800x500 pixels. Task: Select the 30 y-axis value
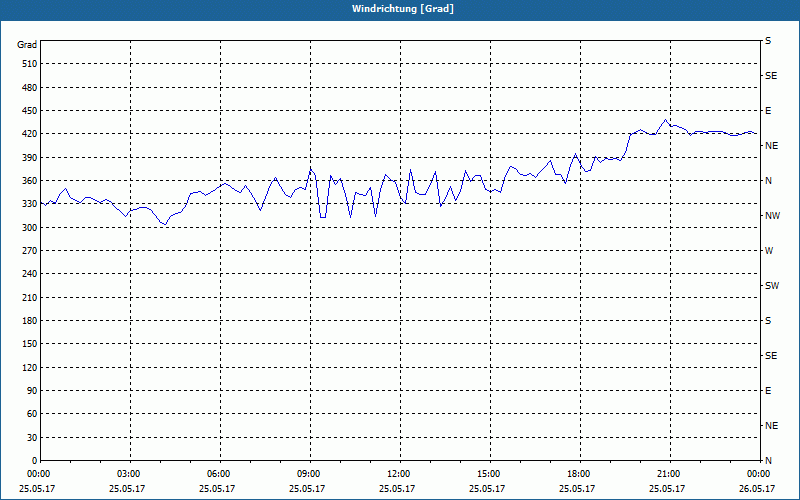point(32,437)
